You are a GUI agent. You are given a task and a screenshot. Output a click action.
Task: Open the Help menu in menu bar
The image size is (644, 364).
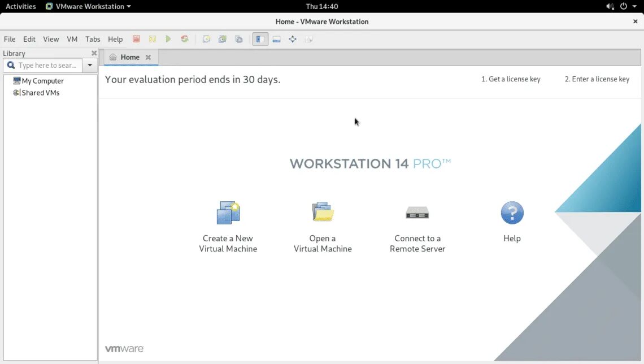pyautogui.click(x=115, y=39)
